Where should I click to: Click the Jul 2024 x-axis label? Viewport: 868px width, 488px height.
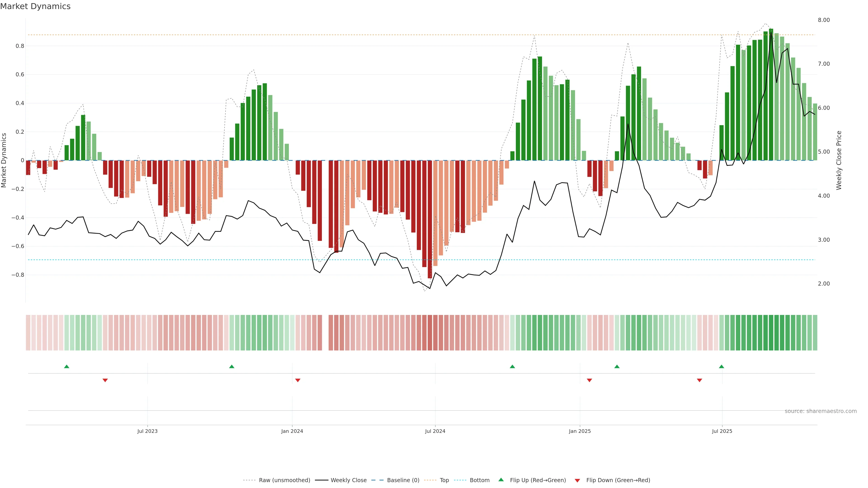click(x=435, y=431)
